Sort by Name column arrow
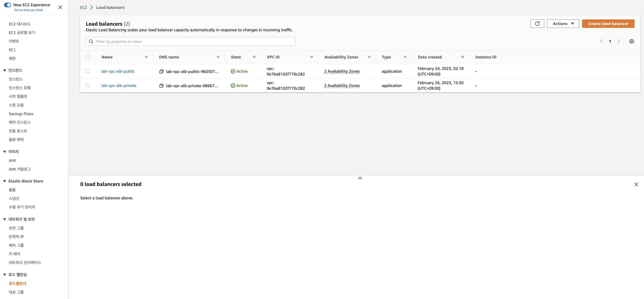The height and width of the screenshot is (299, 644). [146, 57]
